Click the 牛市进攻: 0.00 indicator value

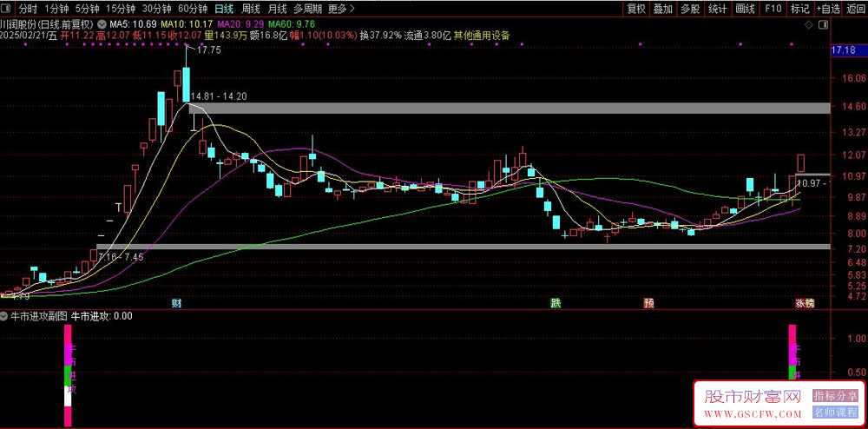(102, 317)
